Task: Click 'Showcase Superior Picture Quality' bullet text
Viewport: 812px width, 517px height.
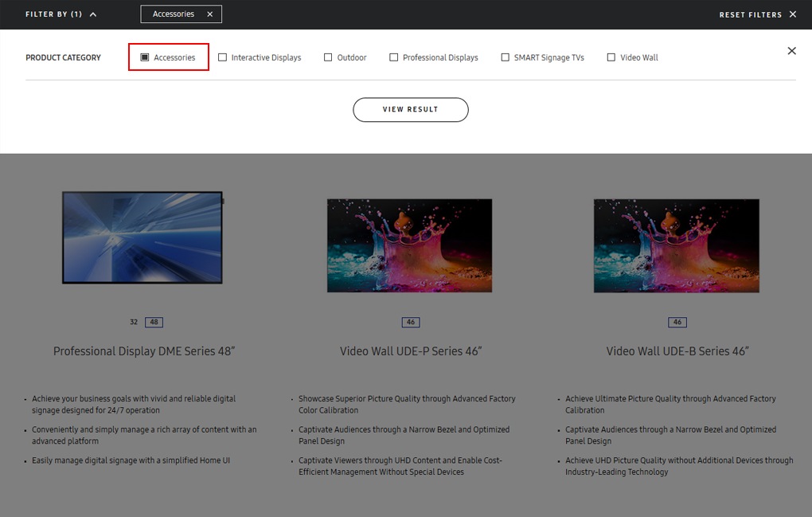Action: tap(407, 404)
